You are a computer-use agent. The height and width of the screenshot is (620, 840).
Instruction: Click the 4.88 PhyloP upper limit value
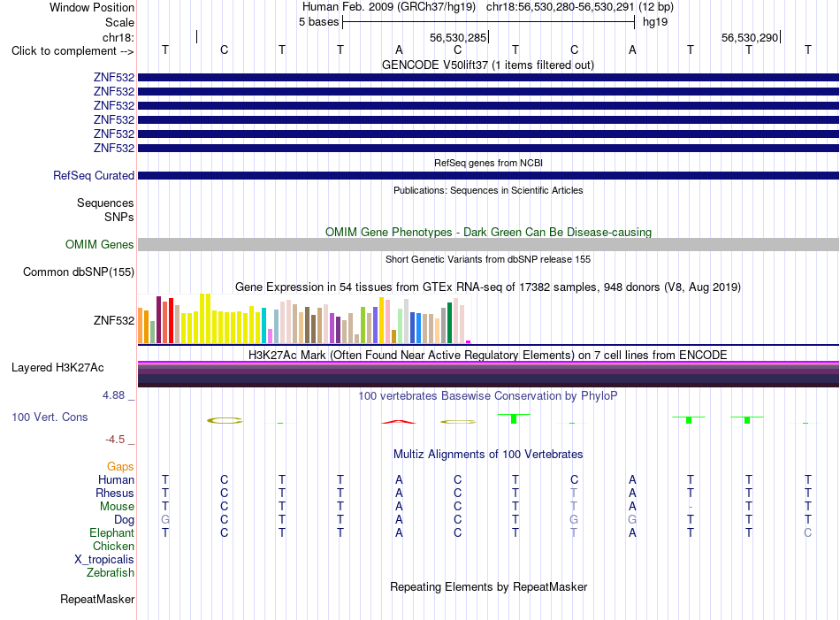click(x=113, y=395)
